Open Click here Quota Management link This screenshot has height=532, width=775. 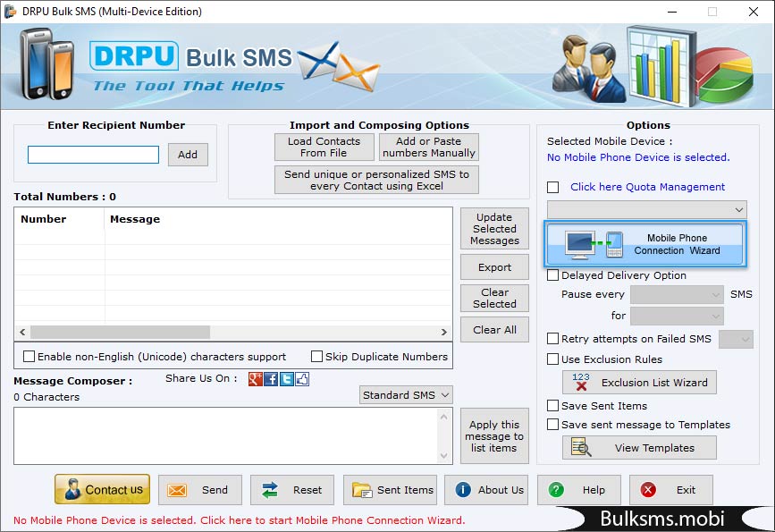[647, 187]
